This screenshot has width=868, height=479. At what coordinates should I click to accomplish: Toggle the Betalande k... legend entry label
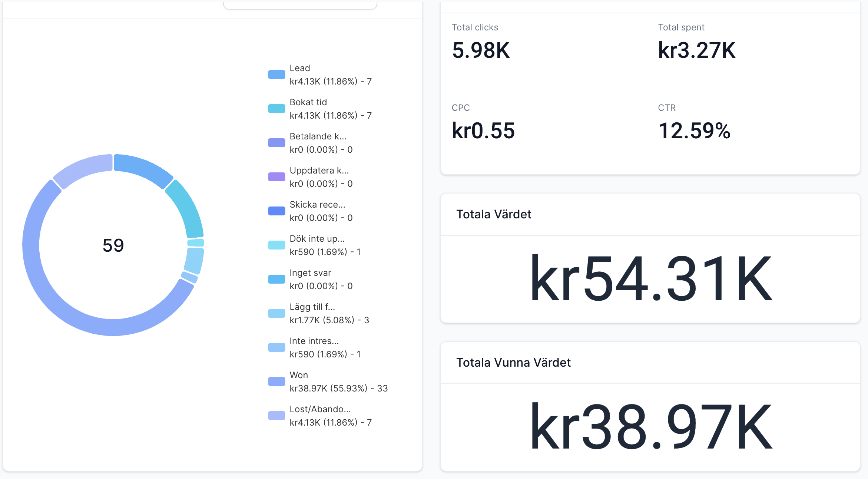[x=318, y=136]
